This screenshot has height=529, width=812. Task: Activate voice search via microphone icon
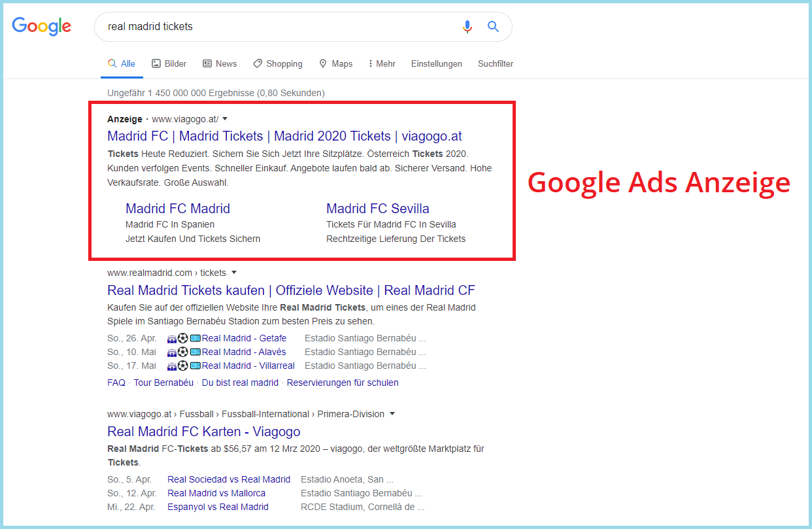coord(467,26)
